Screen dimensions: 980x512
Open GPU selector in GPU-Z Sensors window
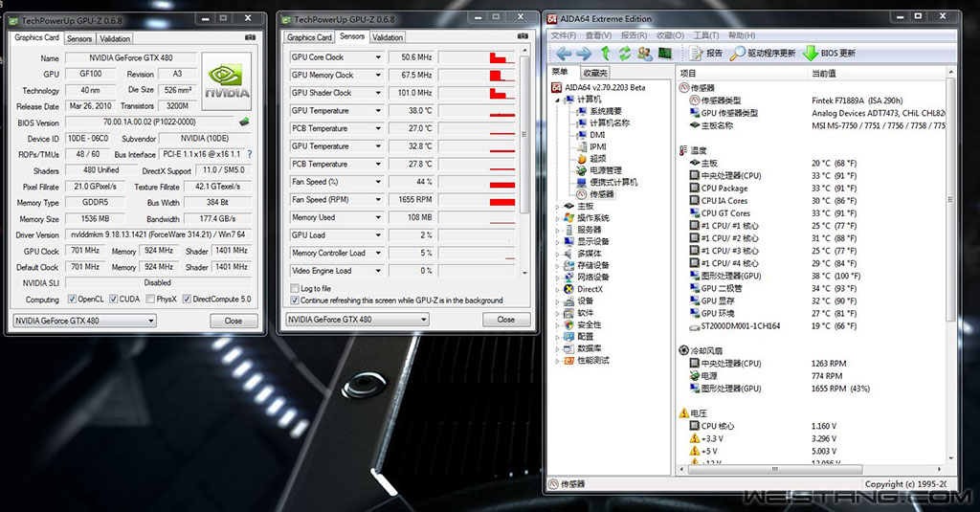(x=357, y=320)
